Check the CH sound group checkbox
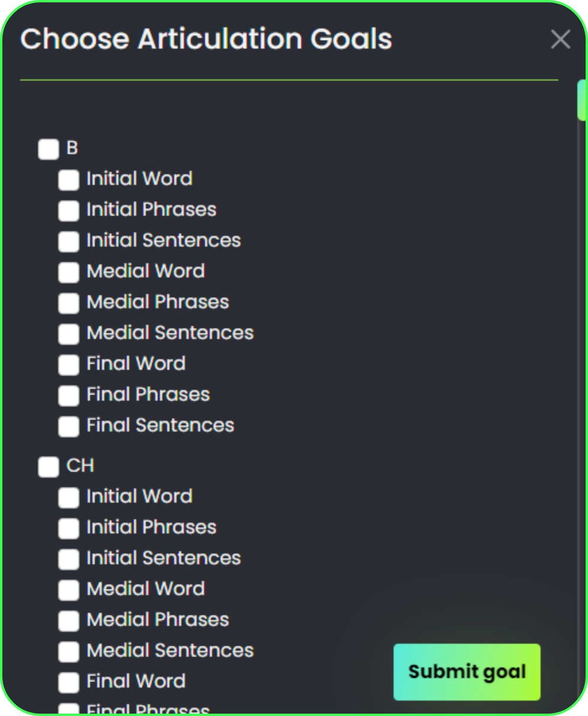Screen dimensions: 588x716 pos(49,467)
